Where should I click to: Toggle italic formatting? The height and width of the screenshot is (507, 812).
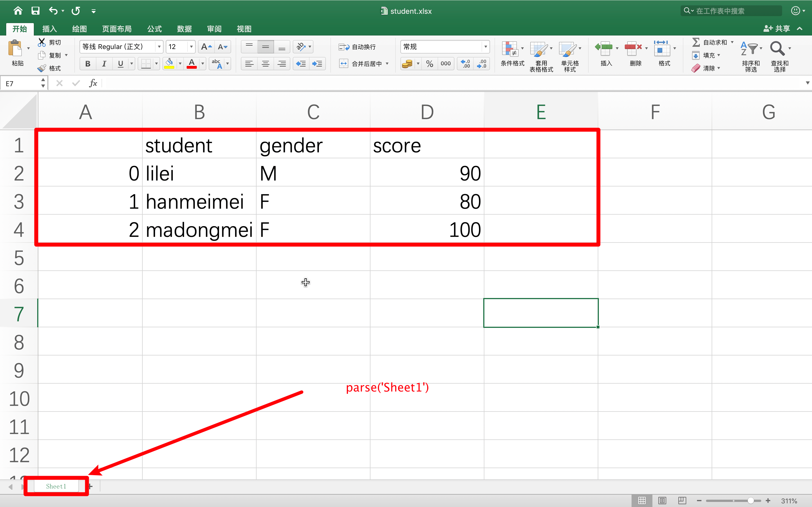[x=104, y=64]
